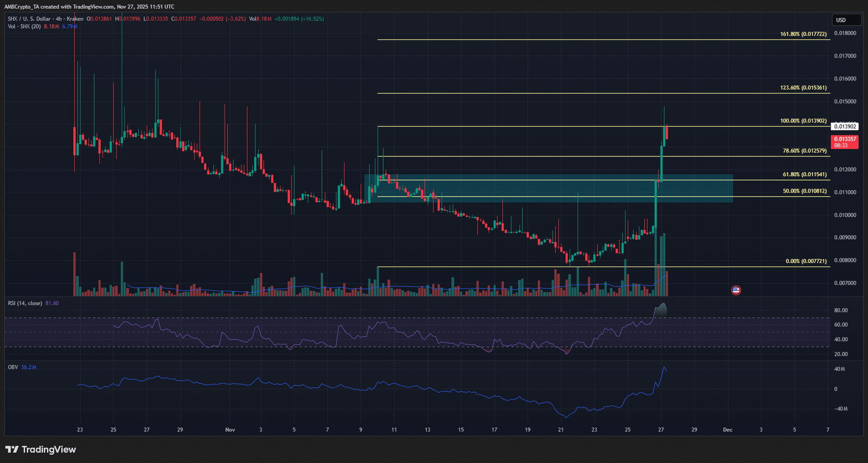Click the 20.00 level on RSI scale
This screenshot has width=868, height=463.
[841, 354]
